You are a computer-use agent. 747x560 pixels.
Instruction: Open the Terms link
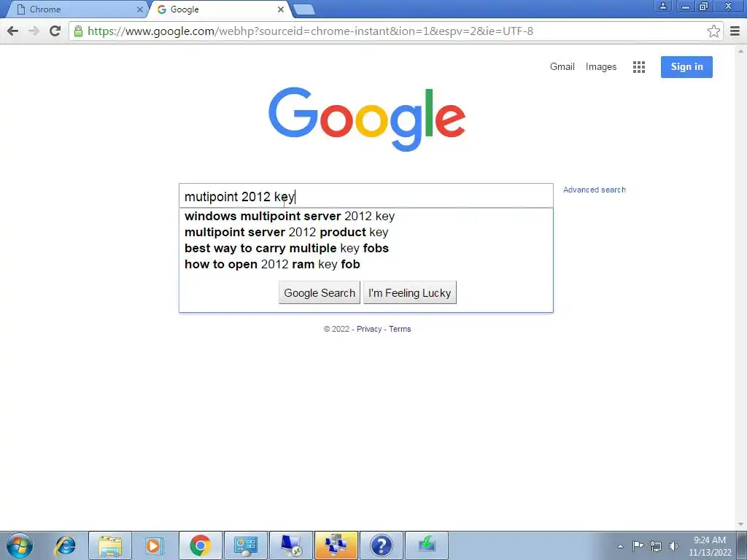[x=400, y=329]
